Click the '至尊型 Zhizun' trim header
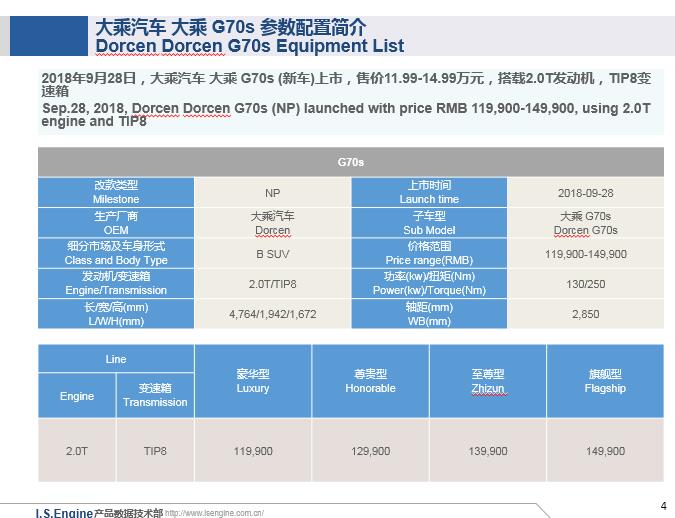Screen dimensions: 675x518 pos(488,381)
